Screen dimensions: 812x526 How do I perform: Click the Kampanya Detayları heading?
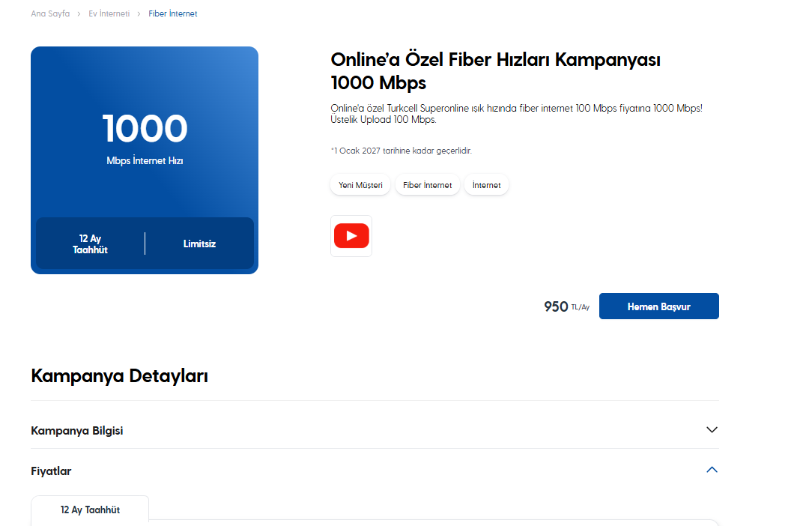[119, 376]
